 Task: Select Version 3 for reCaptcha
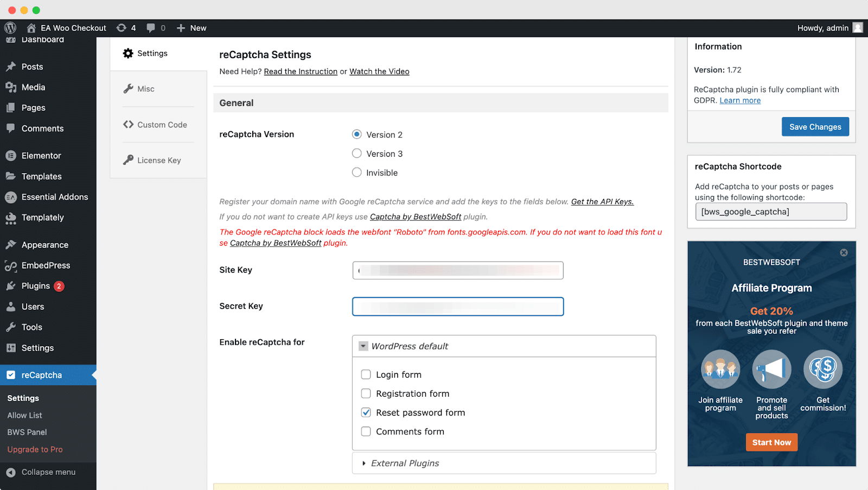[x=356, y=154]
